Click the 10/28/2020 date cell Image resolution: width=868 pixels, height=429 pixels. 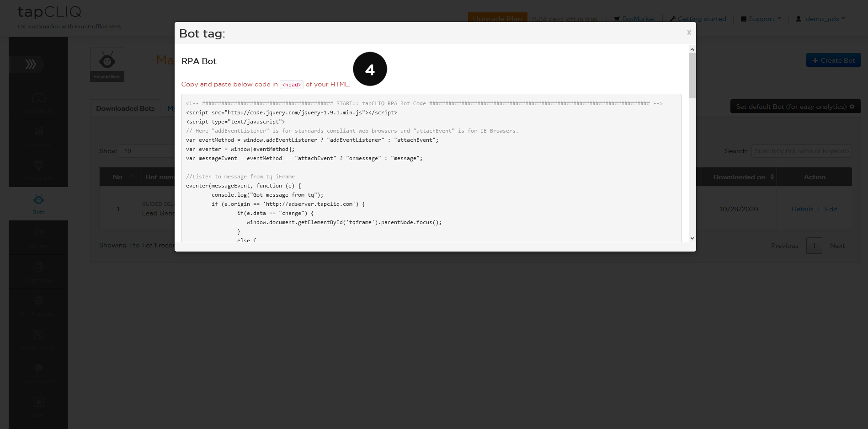739,209
